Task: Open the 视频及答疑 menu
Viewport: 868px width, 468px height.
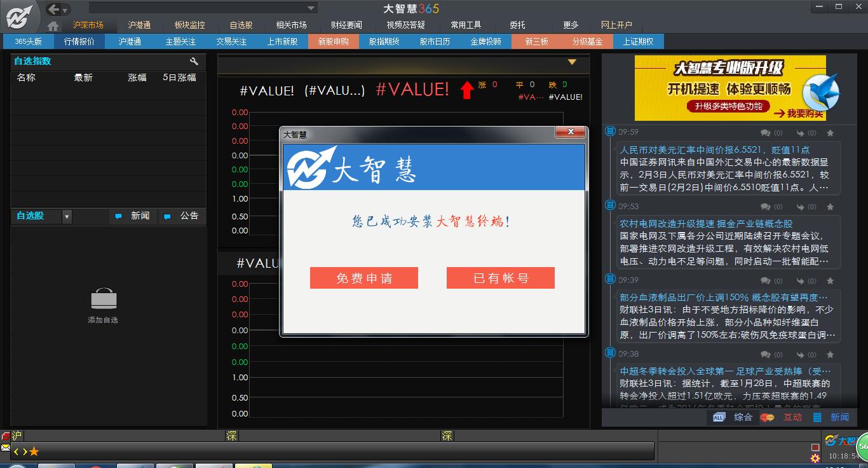Action: click(406, 25)
